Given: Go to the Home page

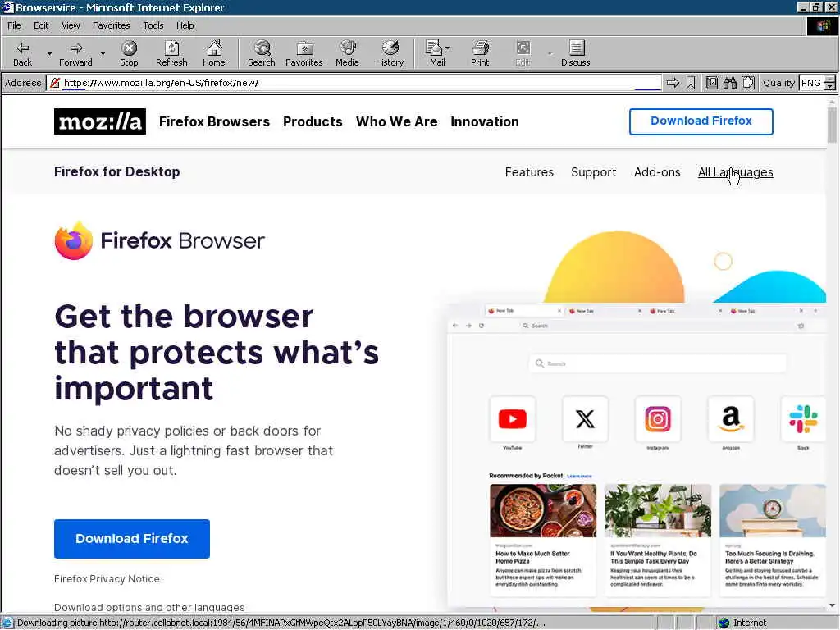Looking at the screenshot, I should coord(214,53).
